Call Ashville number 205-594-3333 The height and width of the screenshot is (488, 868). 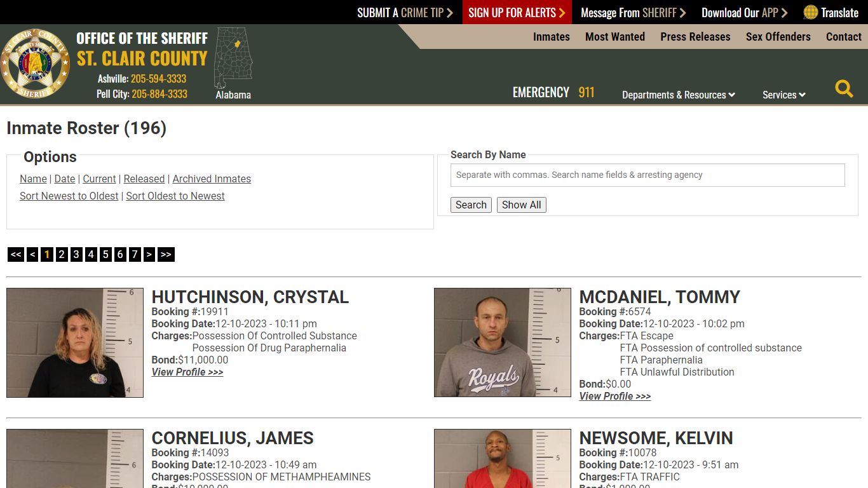[158, 79]
